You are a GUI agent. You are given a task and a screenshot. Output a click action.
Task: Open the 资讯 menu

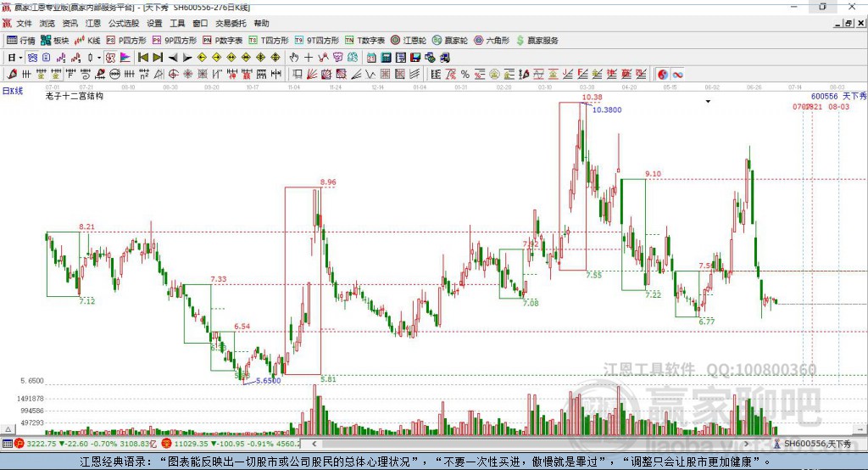(x=70, y=23)
